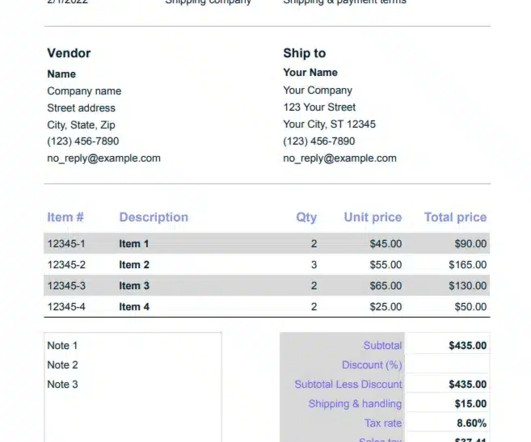This screenshot has height=442, width=531.
Task: Click item number 12345-2
Action: (66, 265)
